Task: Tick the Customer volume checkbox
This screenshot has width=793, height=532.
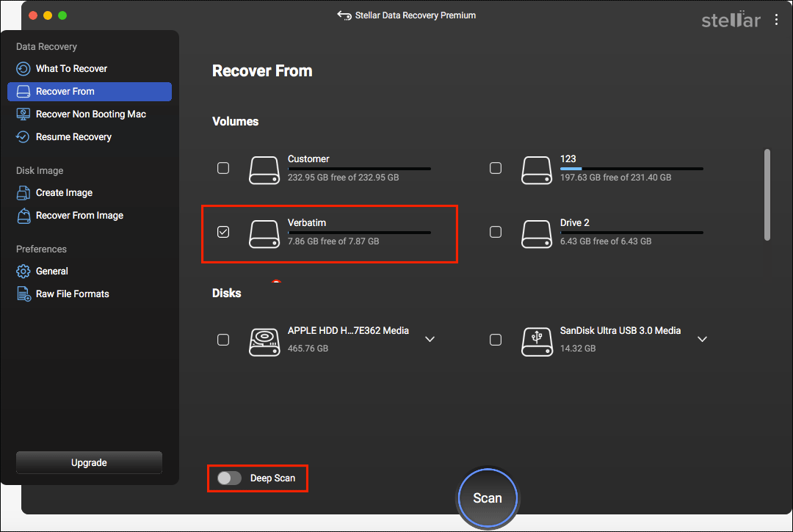Action: (x=223, y=168)
